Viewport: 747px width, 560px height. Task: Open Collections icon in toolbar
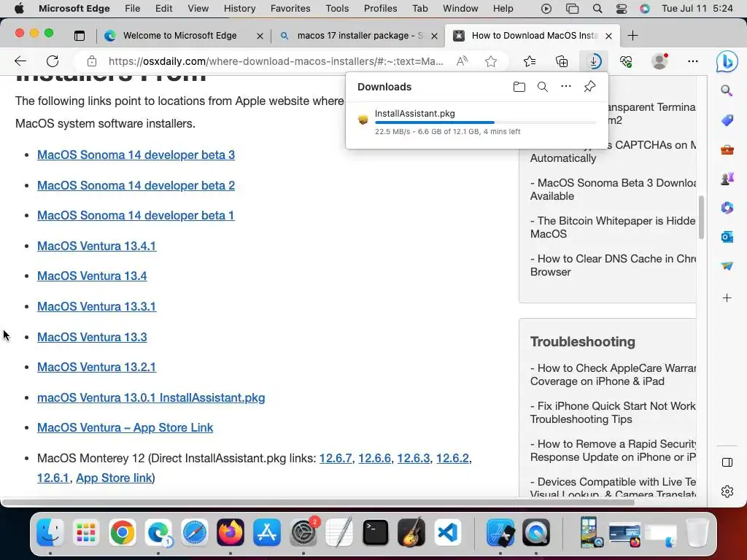(562, 61)
